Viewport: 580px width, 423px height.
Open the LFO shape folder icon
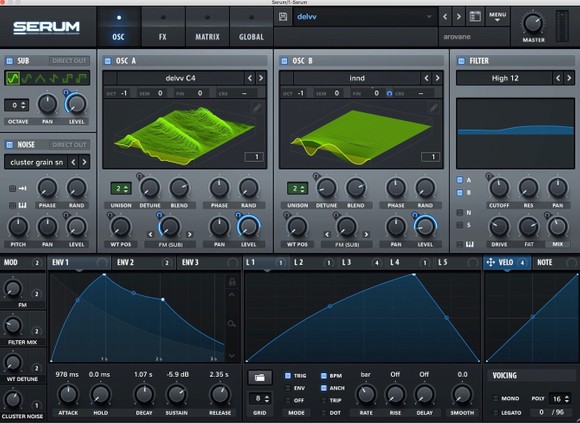coord(260,378)
